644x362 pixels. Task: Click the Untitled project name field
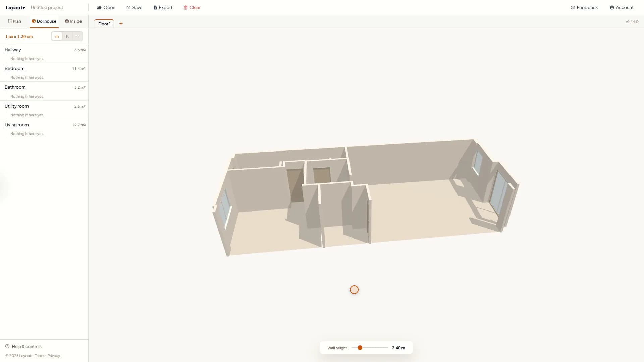pos(47,7)
